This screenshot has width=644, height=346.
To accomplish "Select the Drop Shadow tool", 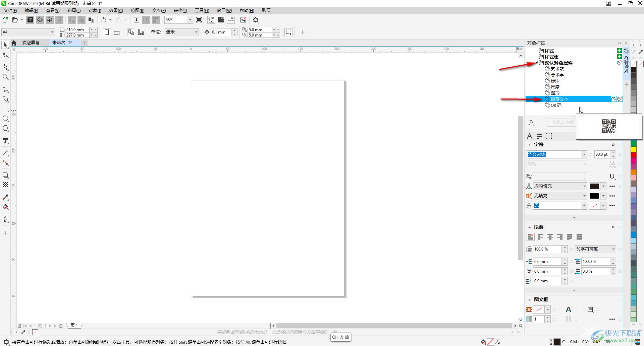I will point(5,175).
